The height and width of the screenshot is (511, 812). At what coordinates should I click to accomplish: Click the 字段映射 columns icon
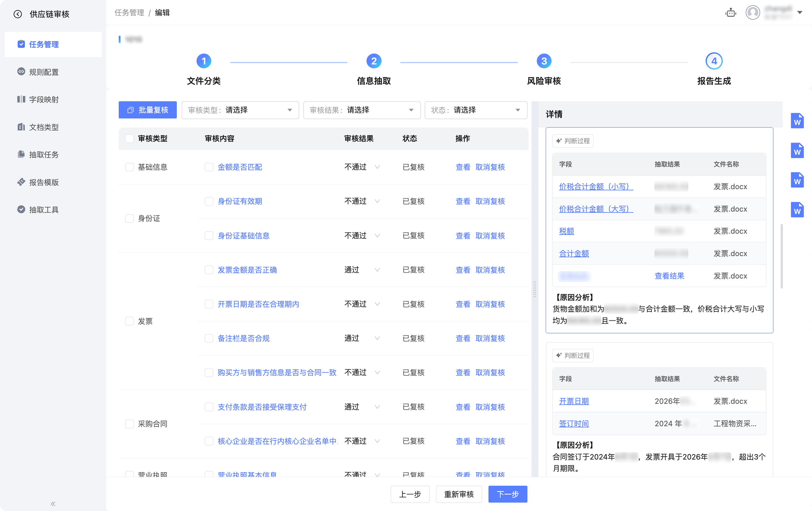(21, 99)
